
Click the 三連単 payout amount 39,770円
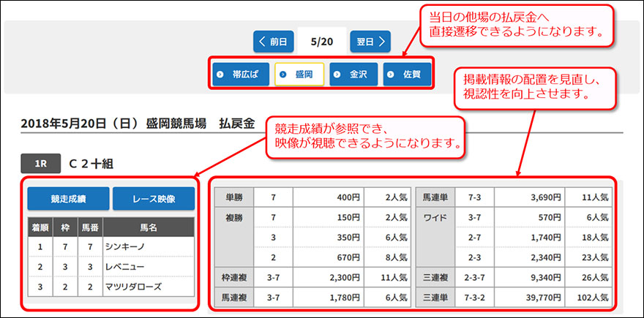coord(538,298)
